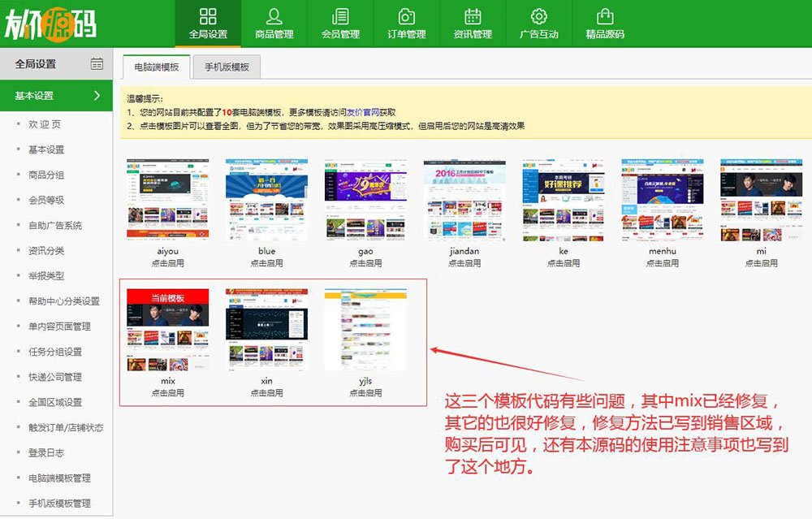Click 点击启用 under mi template
812x519 pixels.
[x=762, y=263]
